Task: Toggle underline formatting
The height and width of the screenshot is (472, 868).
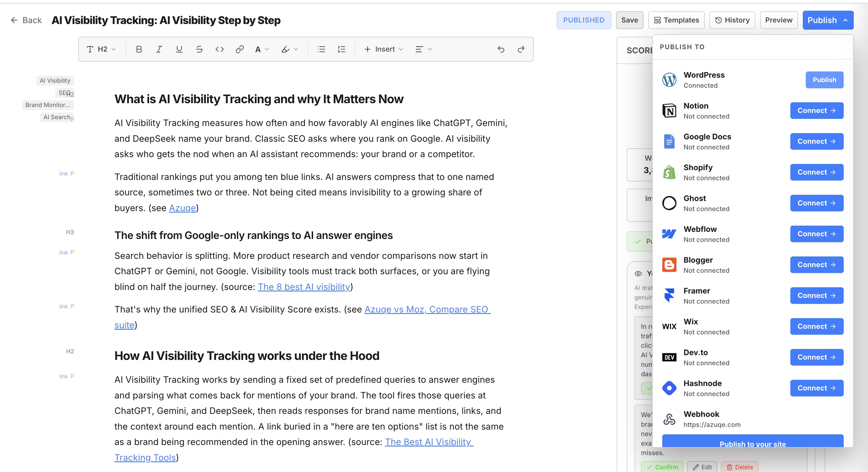Action: pyautogui.click(x=179, y=49)
